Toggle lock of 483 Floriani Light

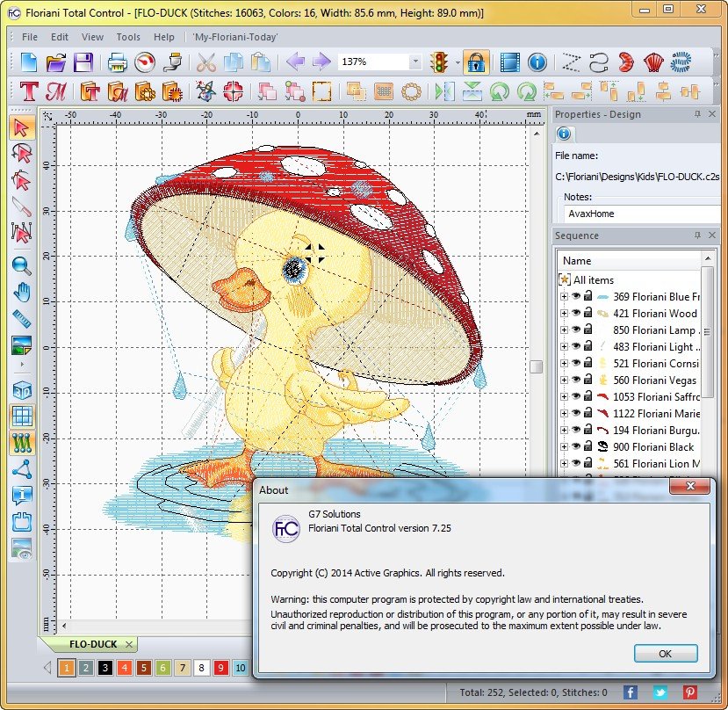587,345
